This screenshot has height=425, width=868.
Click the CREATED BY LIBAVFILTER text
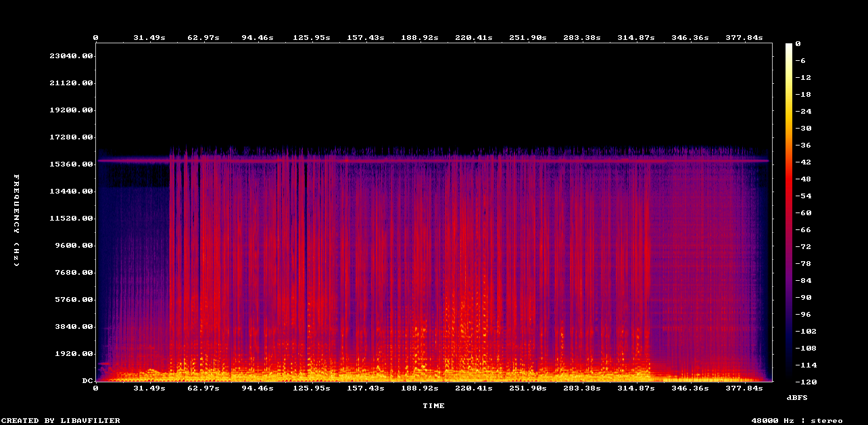[x=60, y=420]
